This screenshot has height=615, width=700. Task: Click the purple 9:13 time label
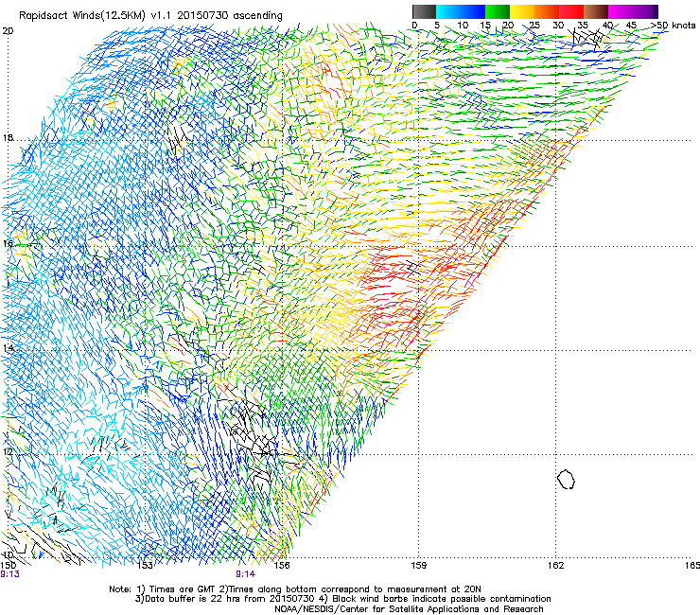9,574
